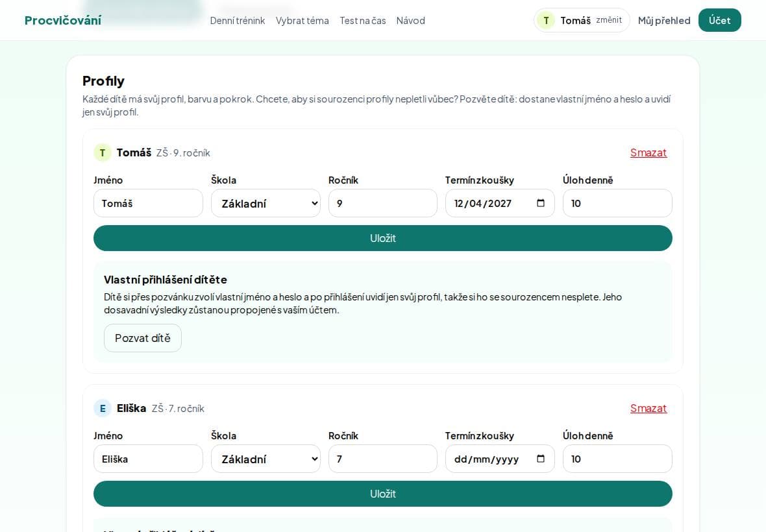766x532 pixels.
Task: Save Tomáš's profile with Uložit
Action: click(x=383, y=238)
